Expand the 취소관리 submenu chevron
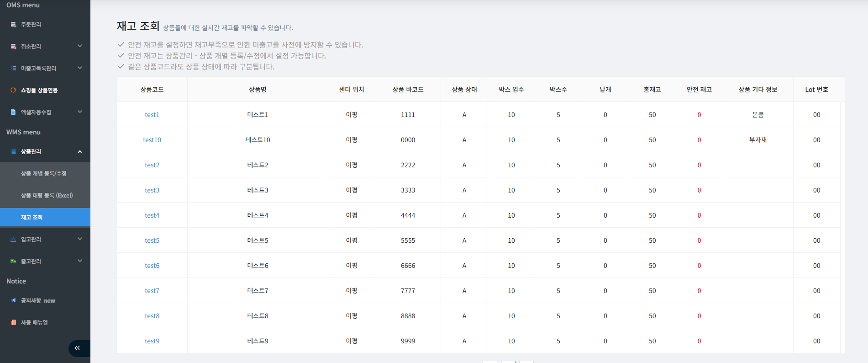The width and height of the screenshot is (868, 363). [x=80, y=46]
